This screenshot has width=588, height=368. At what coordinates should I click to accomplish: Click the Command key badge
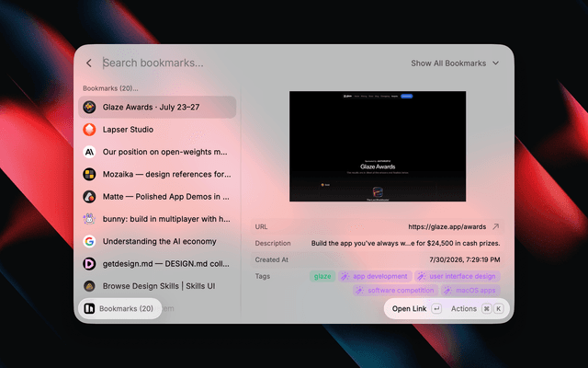click(486, 309)
